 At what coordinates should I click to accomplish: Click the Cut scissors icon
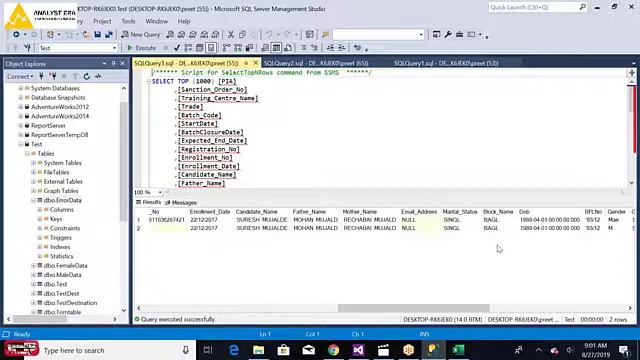[231, 35]
